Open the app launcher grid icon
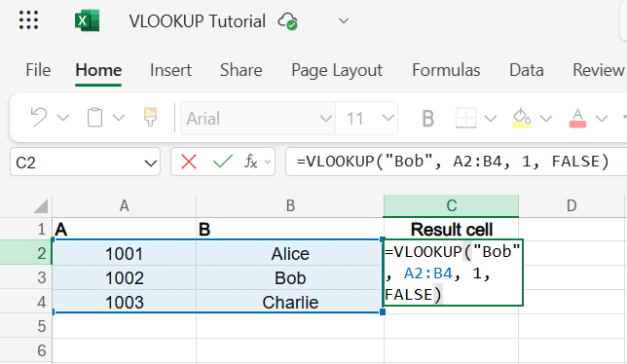Image resolution: width=627 pixels, height=364 pixels. [x=28, y=20]
